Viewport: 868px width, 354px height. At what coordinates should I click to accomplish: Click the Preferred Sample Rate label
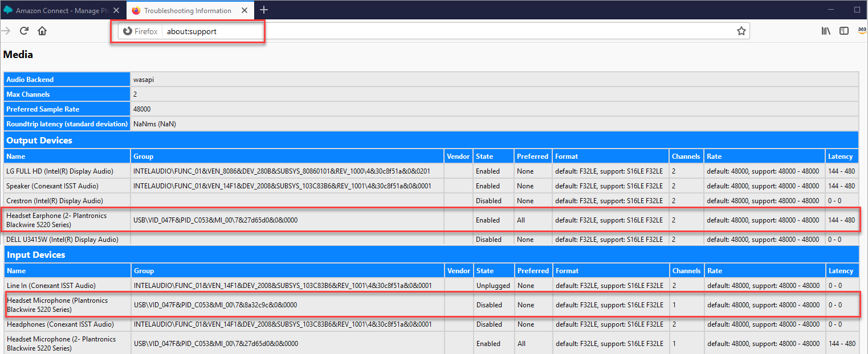(43, 109)
